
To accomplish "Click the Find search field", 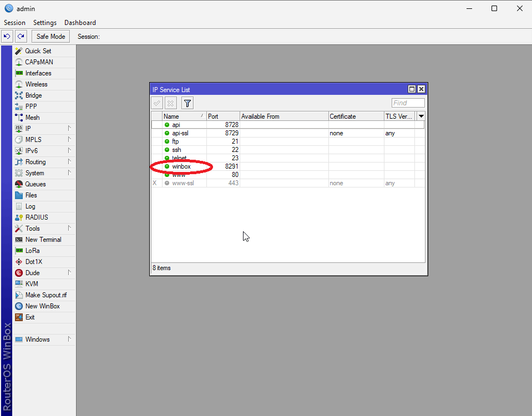I will [x=408, y=103].
